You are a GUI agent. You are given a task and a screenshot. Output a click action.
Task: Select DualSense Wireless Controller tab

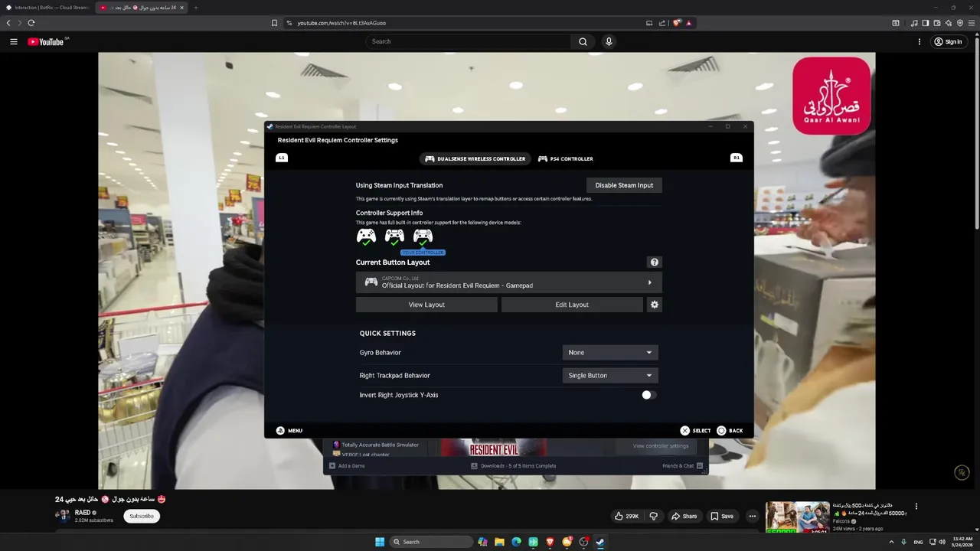[x=475, y=158]
